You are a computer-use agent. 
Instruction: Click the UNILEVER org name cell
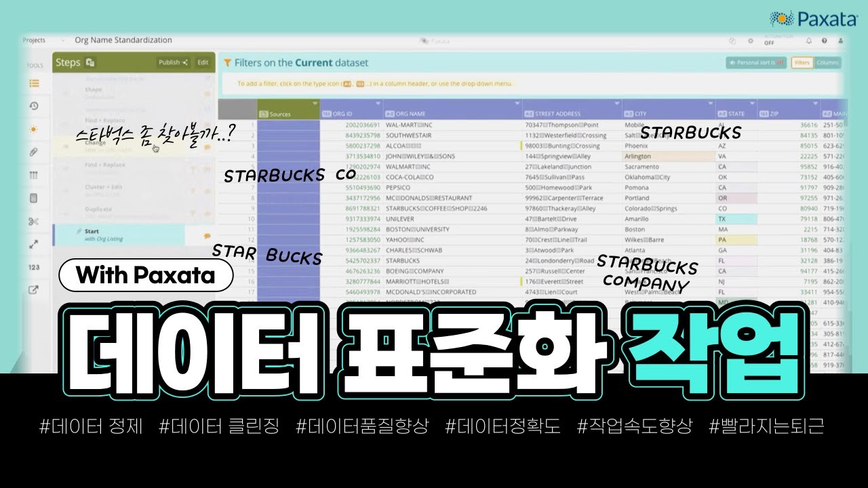453,219
